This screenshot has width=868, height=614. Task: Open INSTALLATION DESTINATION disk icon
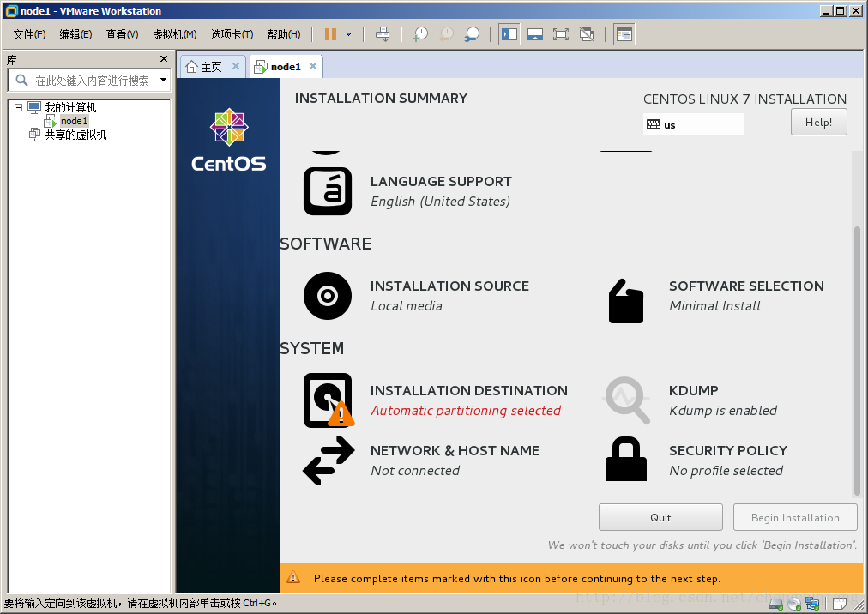point(328,400)
